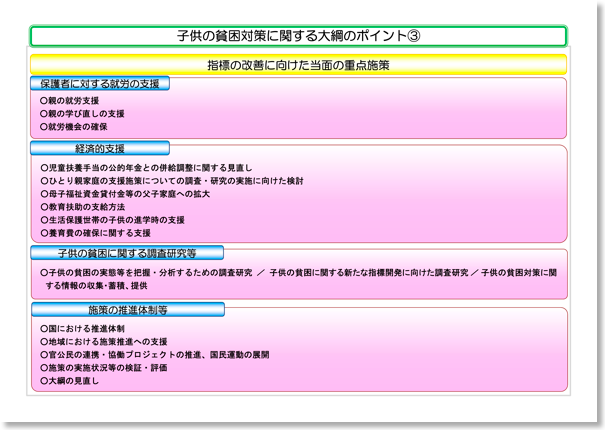The image size is (605, 430).
Task: Select the item 国における推進体制
Action: (83, 329)
